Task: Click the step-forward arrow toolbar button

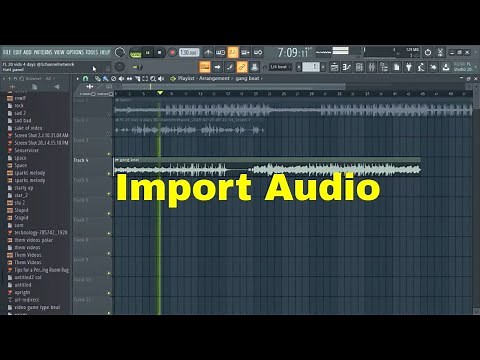Action: [217, 67]
